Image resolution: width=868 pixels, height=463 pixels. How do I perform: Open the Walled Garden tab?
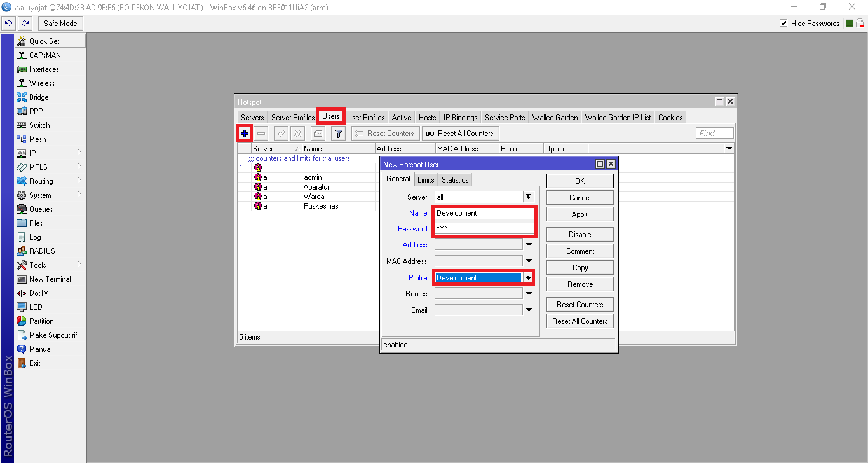pos(555,117)
